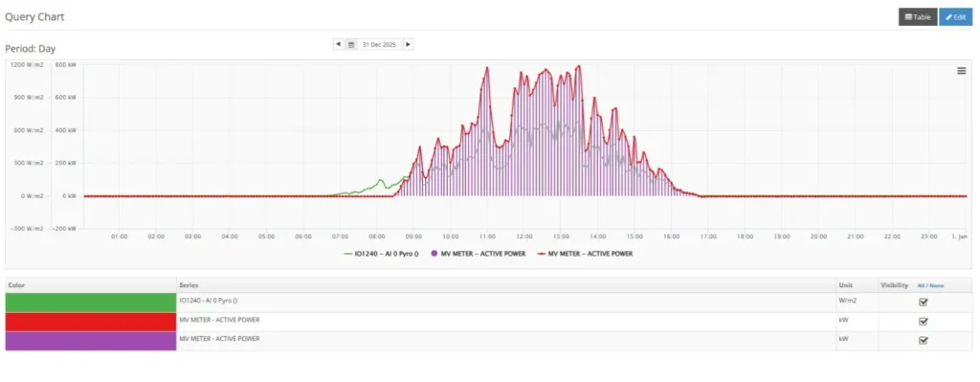The width and height of the screenshot is (980, 382).
Task: Click the green color swatch
Action: 91,303
